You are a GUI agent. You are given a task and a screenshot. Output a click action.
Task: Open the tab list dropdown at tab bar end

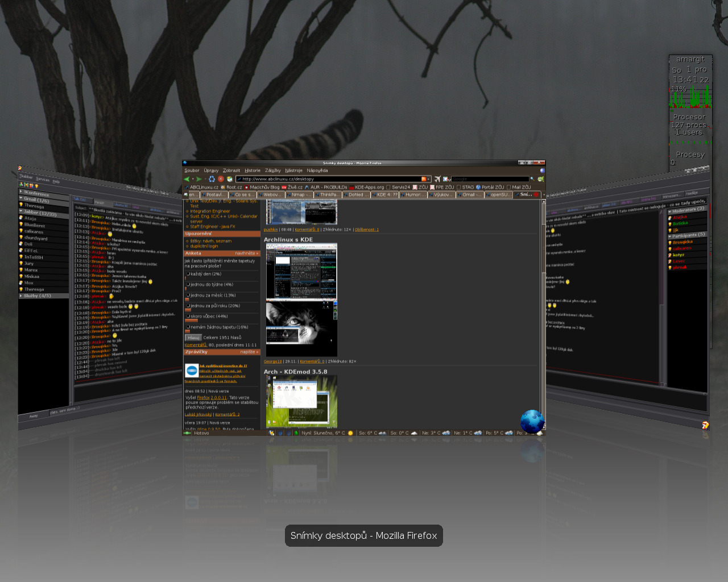click(x=544, y=194)
